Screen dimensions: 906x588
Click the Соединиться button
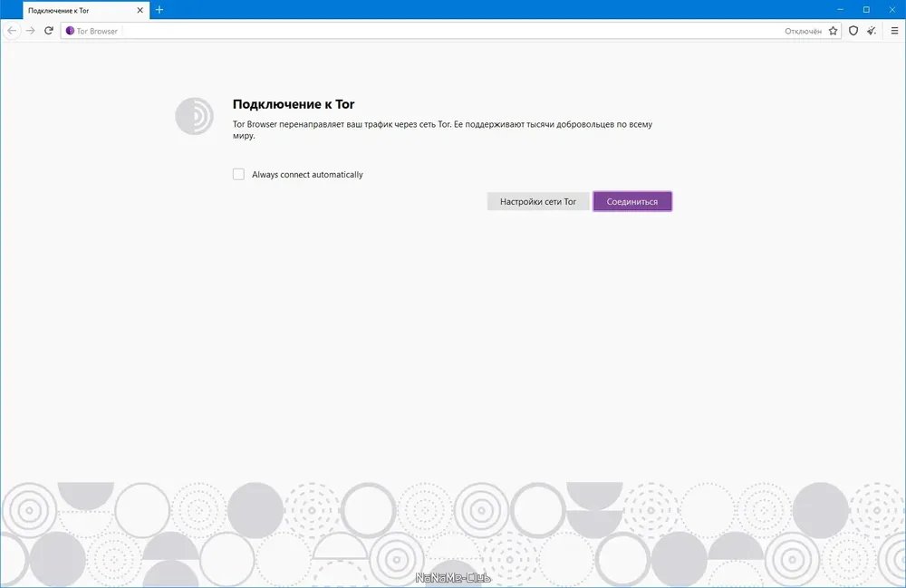[632, 201]
